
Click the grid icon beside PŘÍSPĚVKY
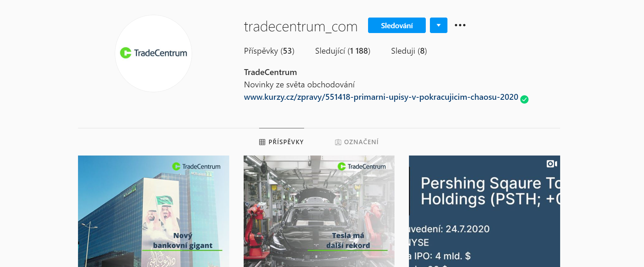(262, 142)
